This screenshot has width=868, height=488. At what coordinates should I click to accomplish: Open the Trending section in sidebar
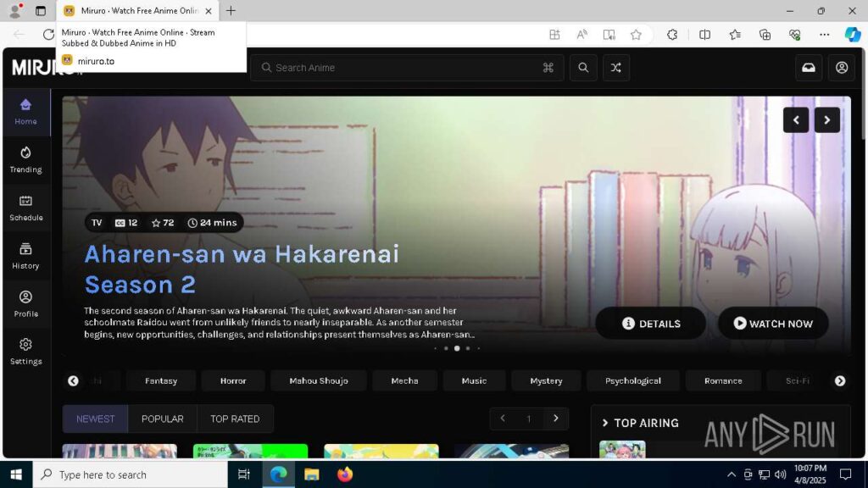coord(25,159)
